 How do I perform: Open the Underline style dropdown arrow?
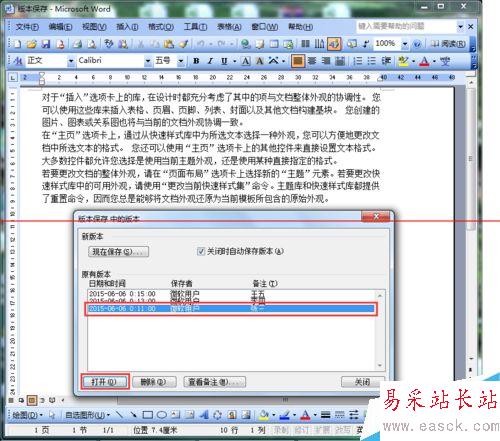pos(235,61)
